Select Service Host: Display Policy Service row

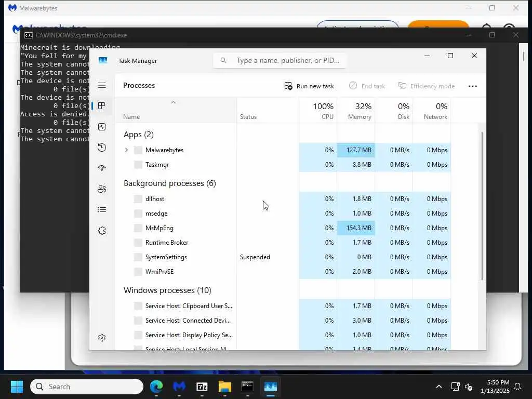[283, 335]
